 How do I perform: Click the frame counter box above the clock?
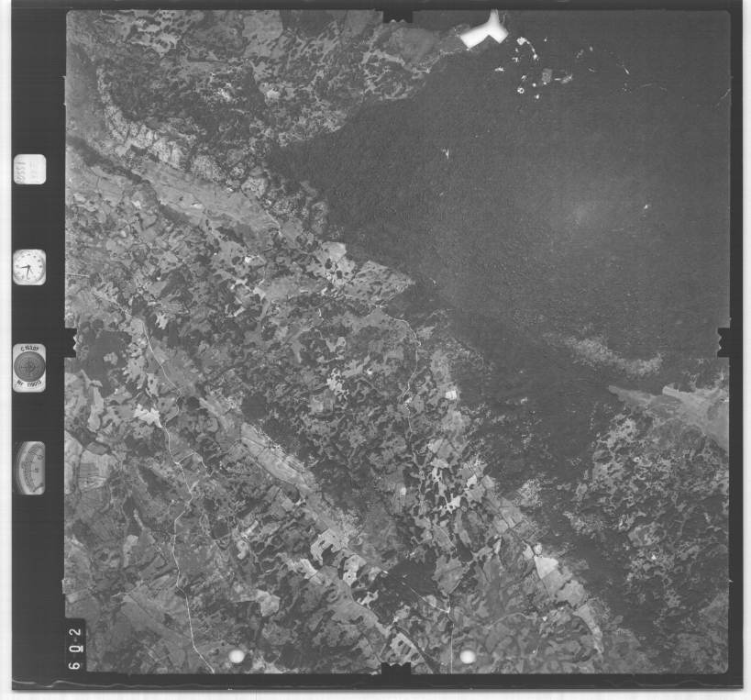click(29, 169)
